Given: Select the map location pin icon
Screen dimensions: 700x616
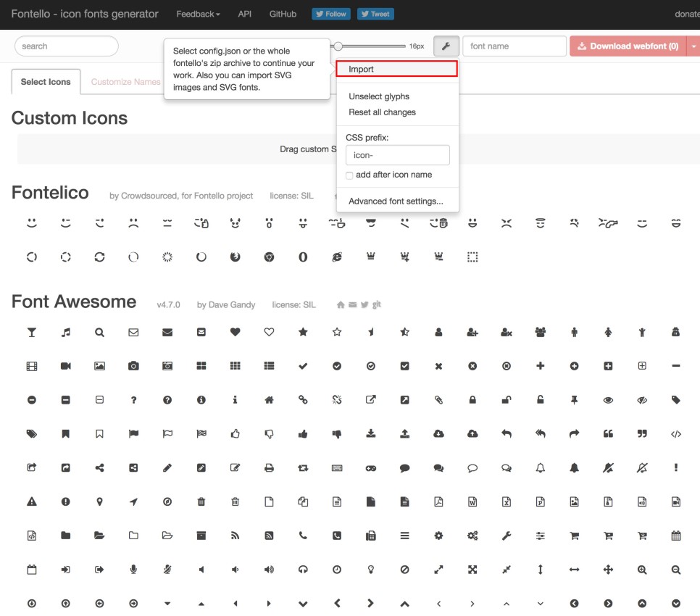Looking at the screenshot, I should tap(99, 501).
